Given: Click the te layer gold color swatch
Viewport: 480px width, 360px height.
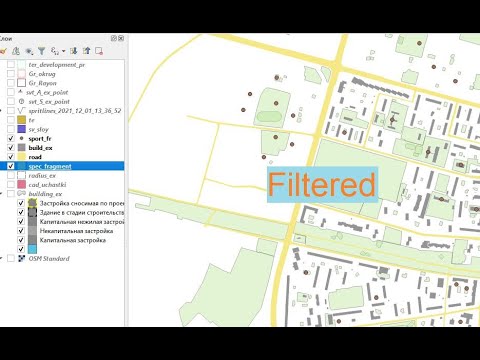Looking at the screenshot, I should click(22, 120).
